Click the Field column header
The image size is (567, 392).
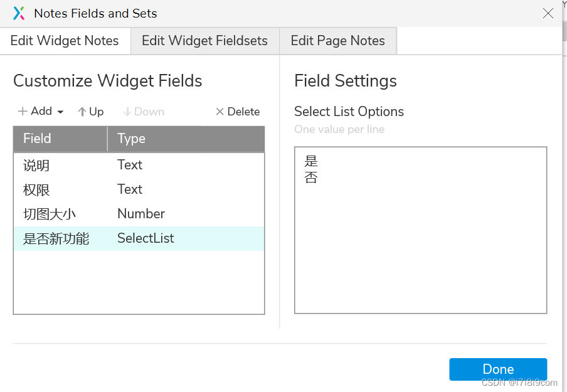point(60,139)
